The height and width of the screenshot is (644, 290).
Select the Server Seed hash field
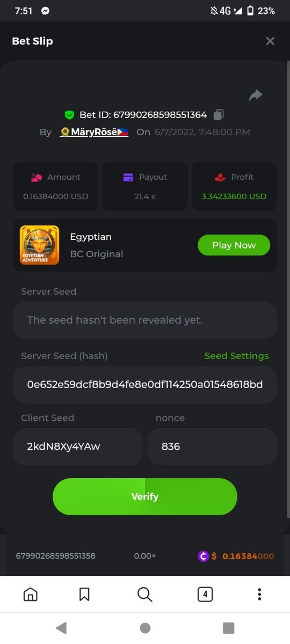(145, 385)
